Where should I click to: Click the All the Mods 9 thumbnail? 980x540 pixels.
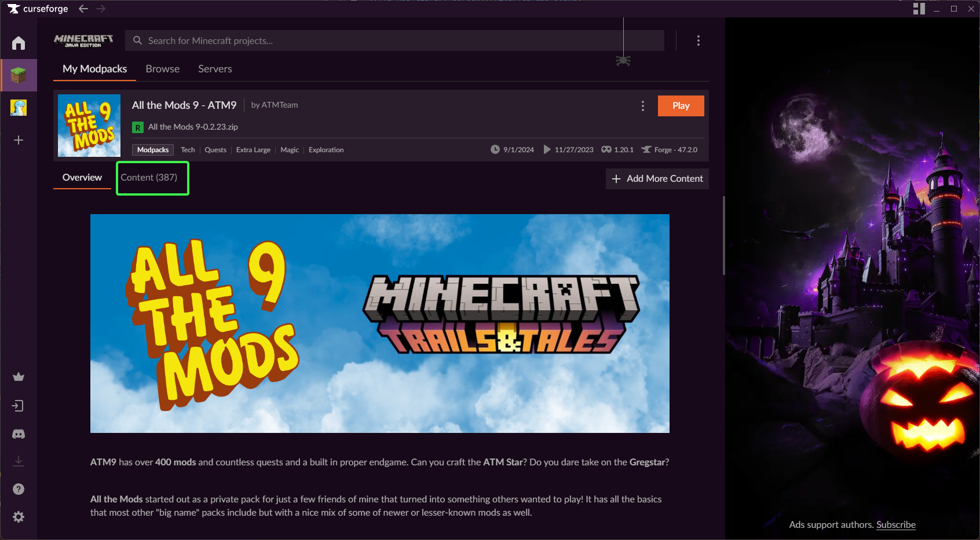pos(89,126)
